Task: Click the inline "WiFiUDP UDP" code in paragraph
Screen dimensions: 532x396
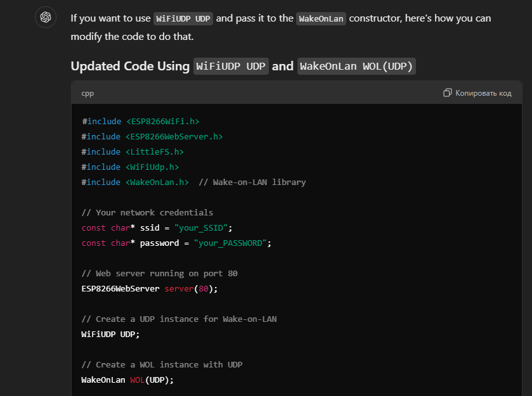Action: pyautogui.click(x=184, y=18)
